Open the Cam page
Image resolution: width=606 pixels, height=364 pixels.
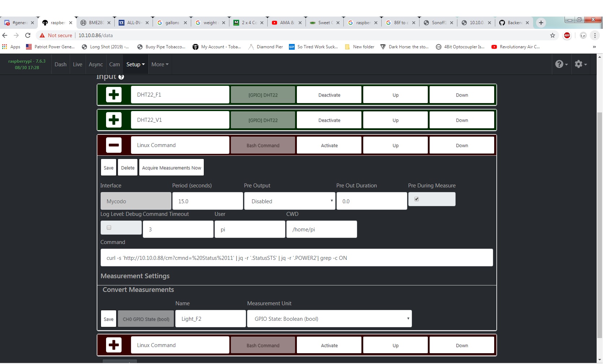(x=114, y=65)
